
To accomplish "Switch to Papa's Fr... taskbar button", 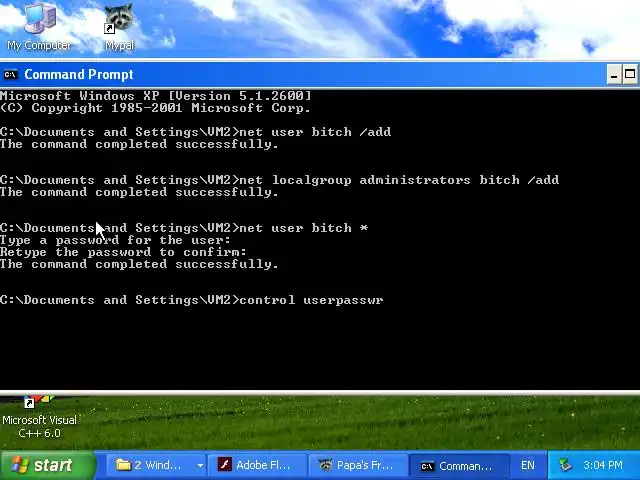I will click(x=358, y=465).
